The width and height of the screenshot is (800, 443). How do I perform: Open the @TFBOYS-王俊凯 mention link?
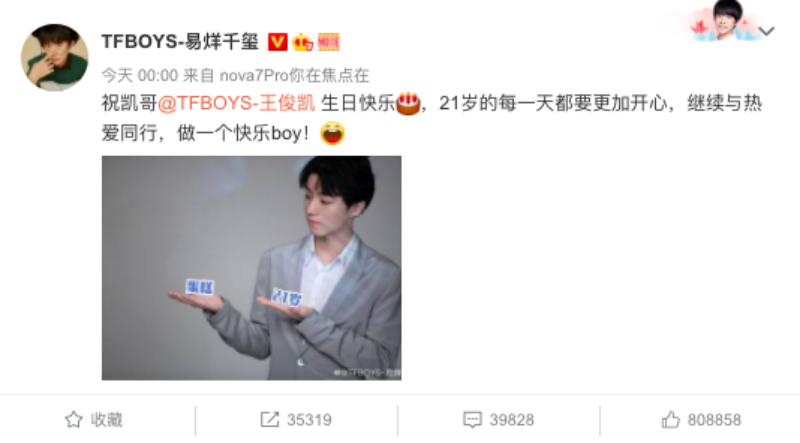click(236, 104)
